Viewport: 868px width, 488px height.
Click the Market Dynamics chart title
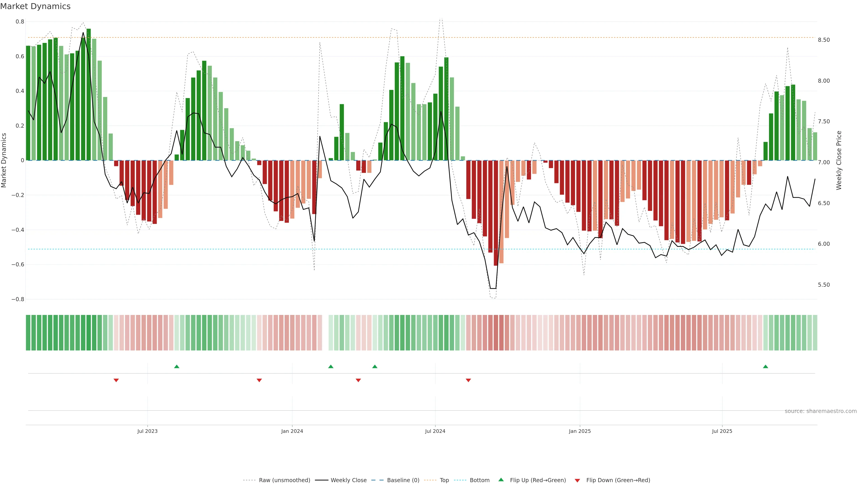click(35, 6)
